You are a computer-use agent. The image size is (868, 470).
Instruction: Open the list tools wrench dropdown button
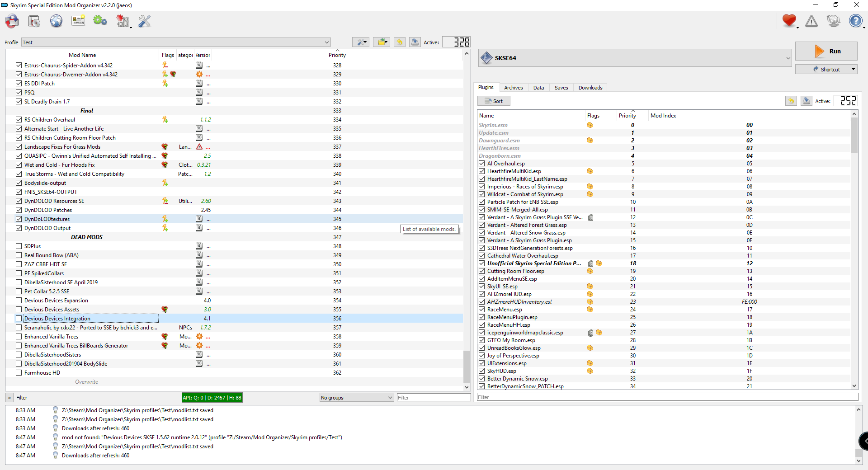[361, 42]
